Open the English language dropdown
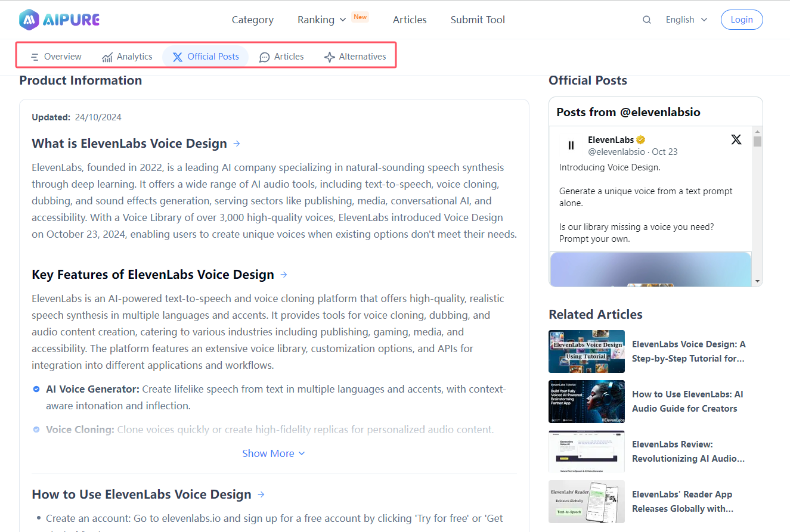Image resolution: width=790 pixels, height=532 pixels. [x=686, y=20]
